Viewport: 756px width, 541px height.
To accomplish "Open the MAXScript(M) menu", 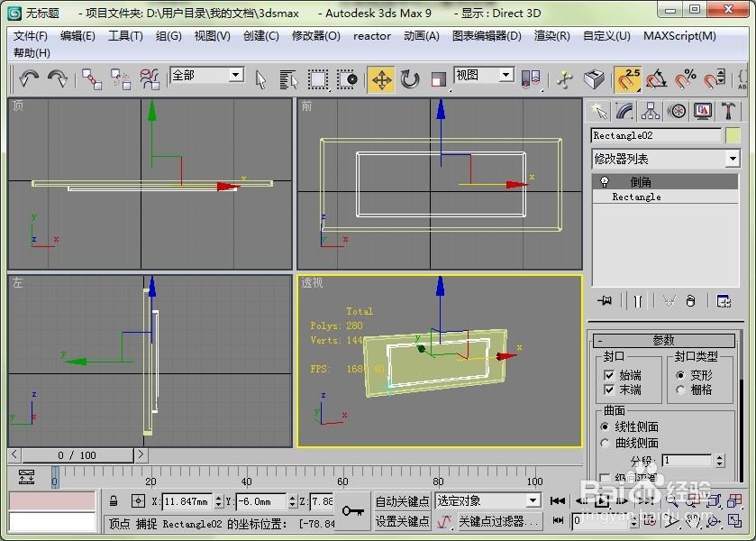I will pyautogui.click(x=679, y=36).
